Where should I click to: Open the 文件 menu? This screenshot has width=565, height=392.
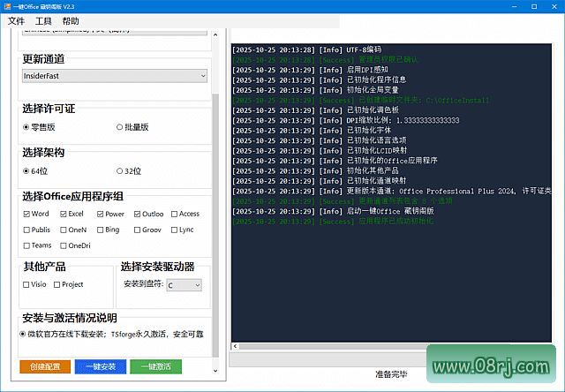point(16,21)
